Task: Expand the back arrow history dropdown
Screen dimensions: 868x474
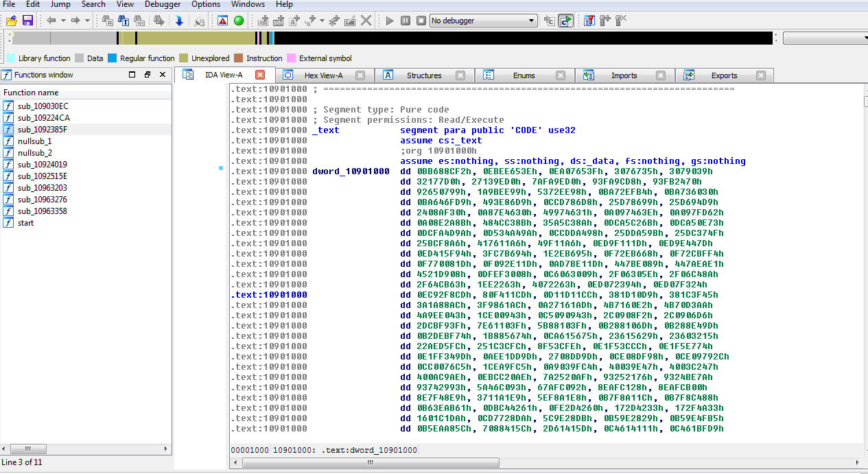Action: coord(63,21)
